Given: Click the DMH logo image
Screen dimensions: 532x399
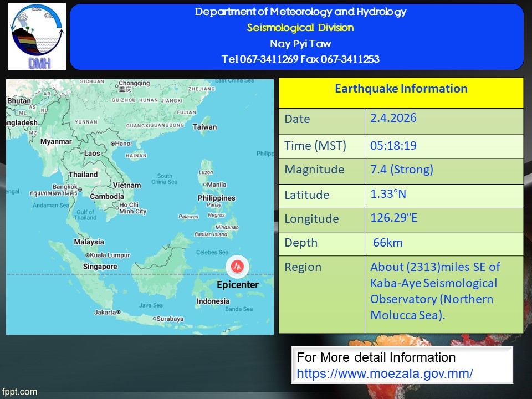Looking at the screenshot, I should 37,37.
